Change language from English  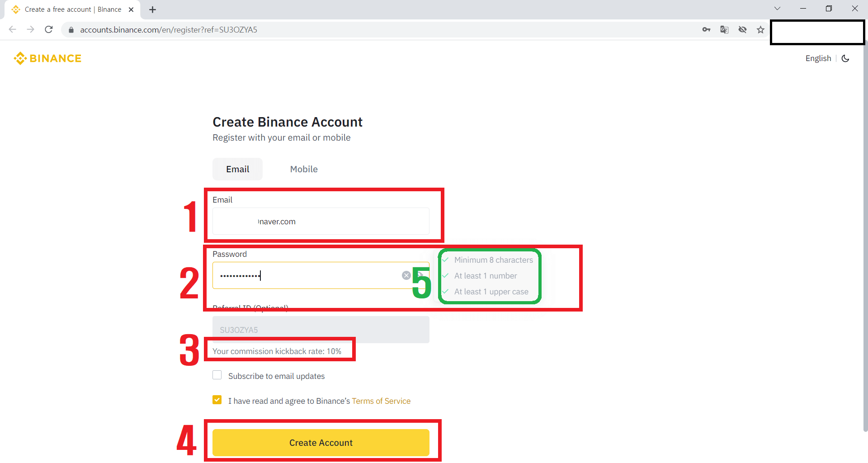point(818,58)
